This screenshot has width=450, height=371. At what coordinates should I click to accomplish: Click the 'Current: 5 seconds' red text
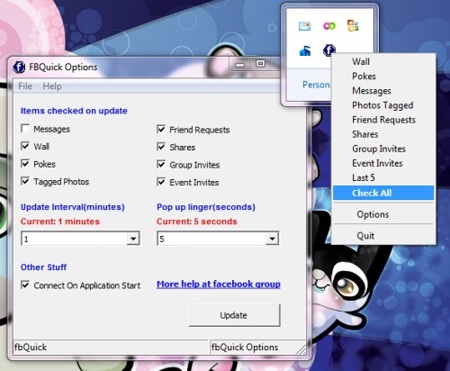[197, 222]
